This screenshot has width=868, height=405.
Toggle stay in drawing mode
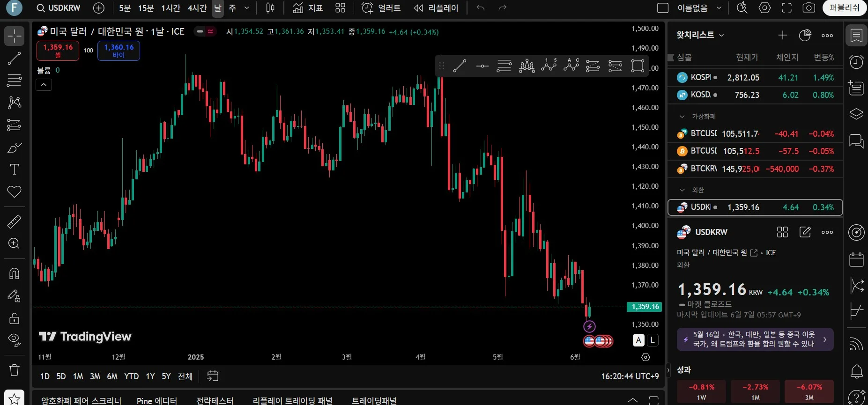point(14,296)
